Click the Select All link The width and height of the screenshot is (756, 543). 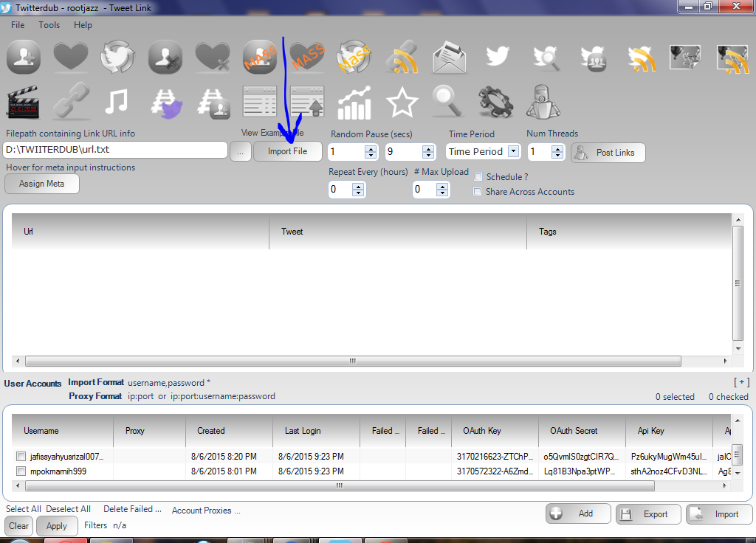pos(23,509)
